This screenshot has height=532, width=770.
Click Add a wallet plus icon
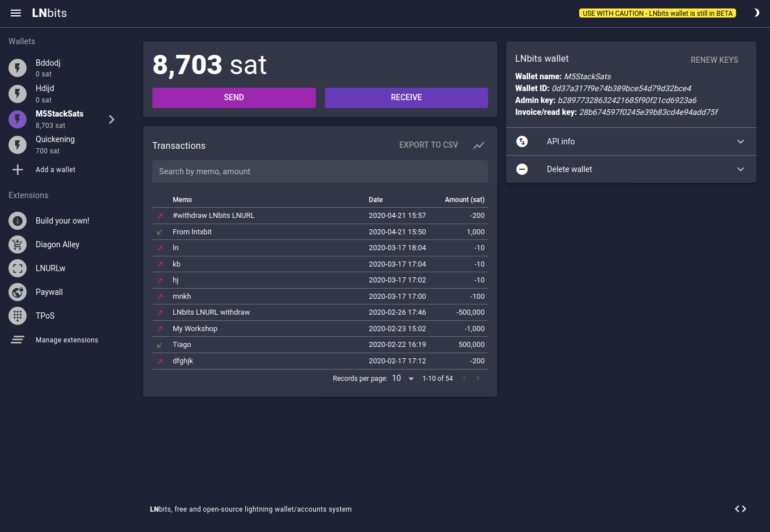pyautogui.click(x=18, y=170)
